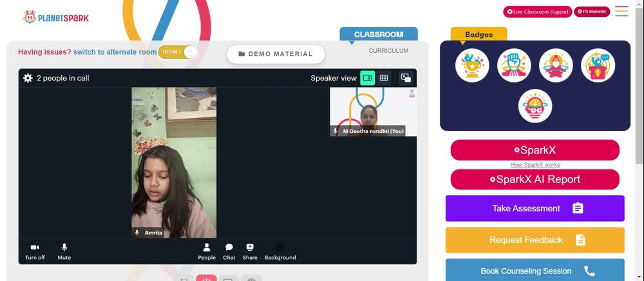
Task: Open DEMO MATERIAL folder button
Action: pyautogui.click(x=276, y=54)
